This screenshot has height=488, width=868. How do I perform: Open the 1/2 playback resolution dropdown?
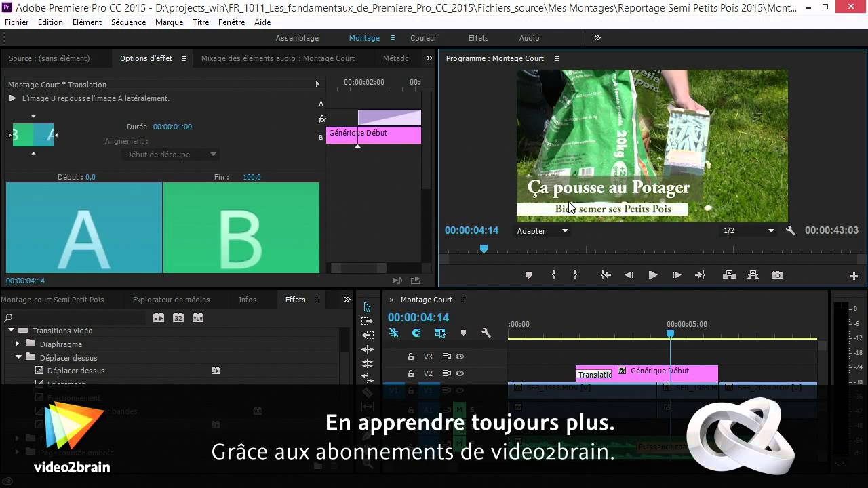[x=749, y=231]
